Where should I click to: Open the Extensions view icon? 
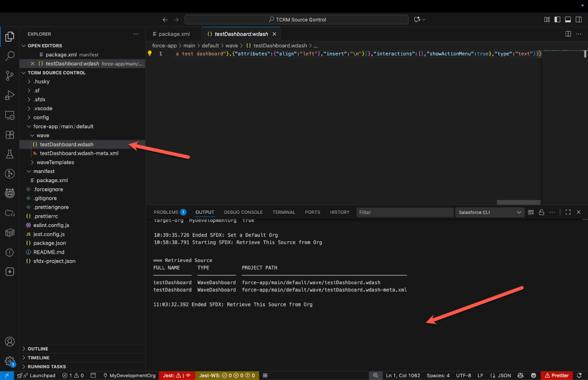click(x=10, y=135)
